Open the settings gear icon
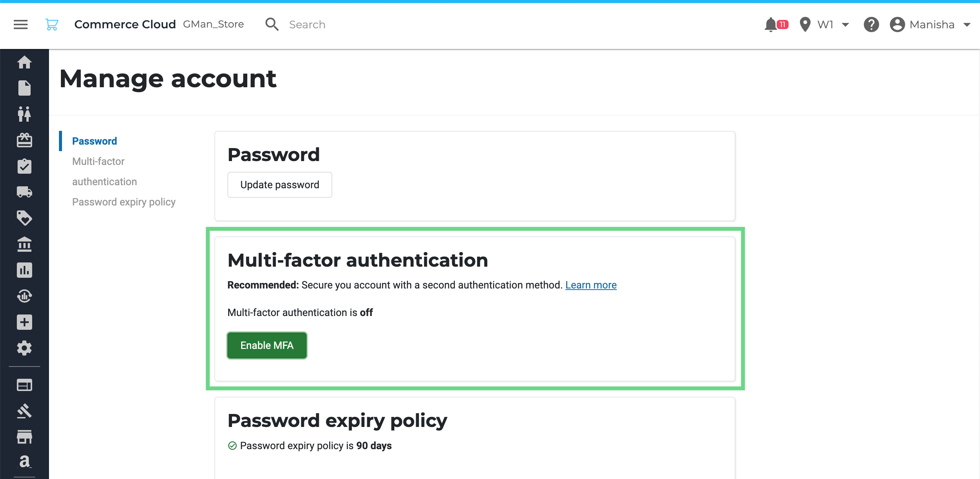This screenshot has height=479, width=980. coord(24,348)
